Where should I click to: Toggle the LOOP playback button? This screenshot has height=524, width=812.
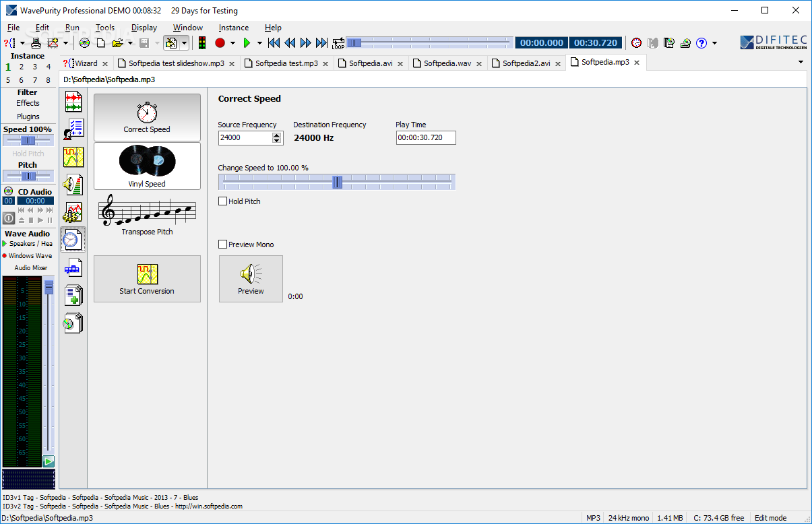pyautogui.click(x=338, y=43)
